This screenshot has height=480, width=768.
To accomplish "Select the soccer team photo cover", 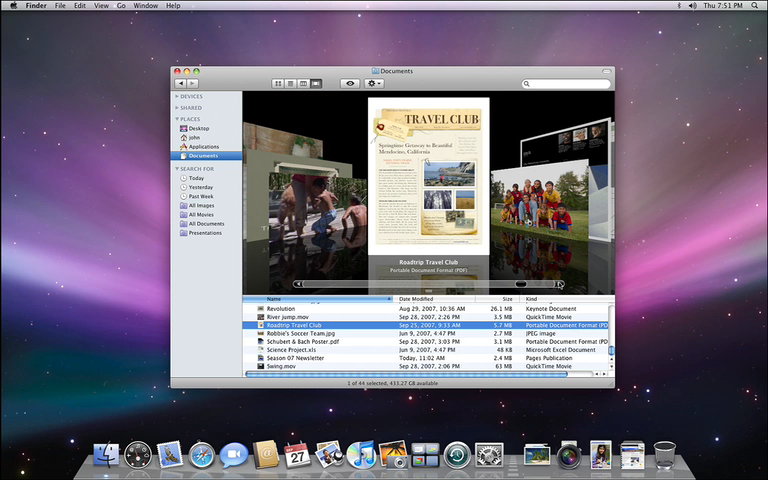I will coord(539,198).
